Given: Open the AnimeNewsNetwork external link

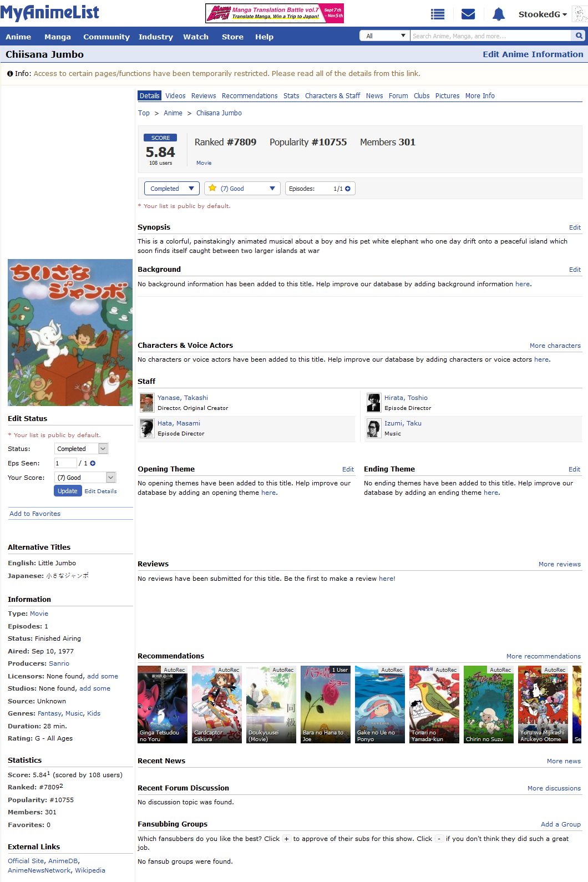Looking at the screenshot, I should [x=39, y=870].
